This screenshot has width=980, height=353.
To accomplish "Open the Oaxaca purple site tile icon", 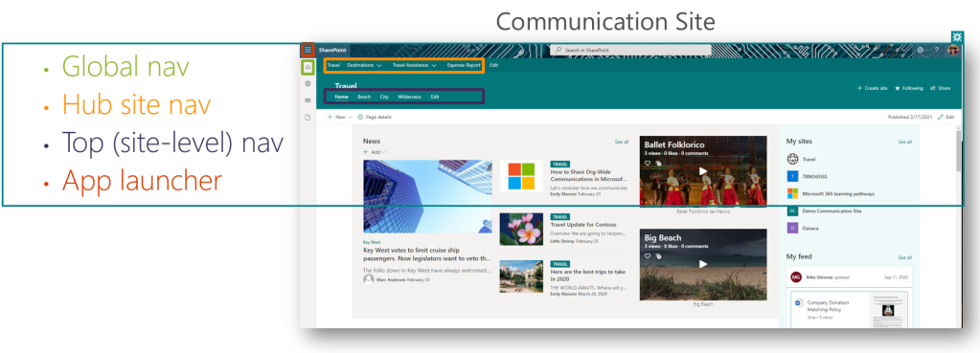I will click(x=792, y=228).
